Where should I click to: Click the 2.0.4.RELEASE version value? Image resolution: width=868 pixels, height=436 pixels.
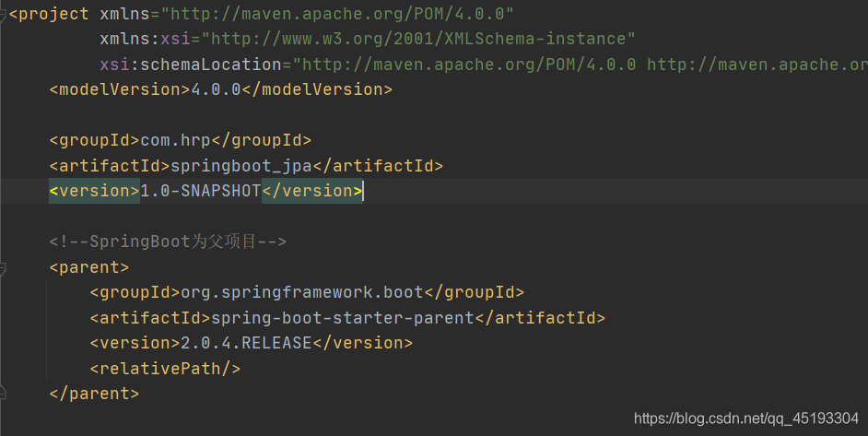[x=246, y=343]
